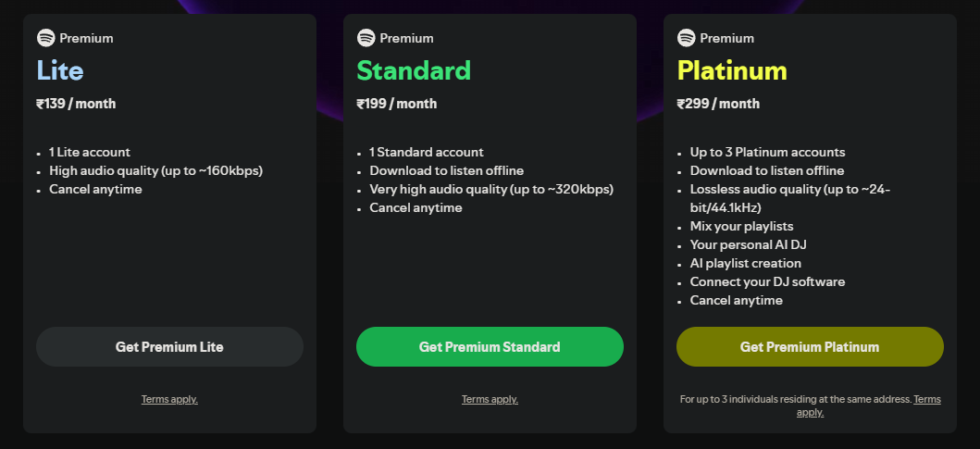Click the green Standard plan heading
The width and height of the screenshot is (980, 449).
click(414, 70)
